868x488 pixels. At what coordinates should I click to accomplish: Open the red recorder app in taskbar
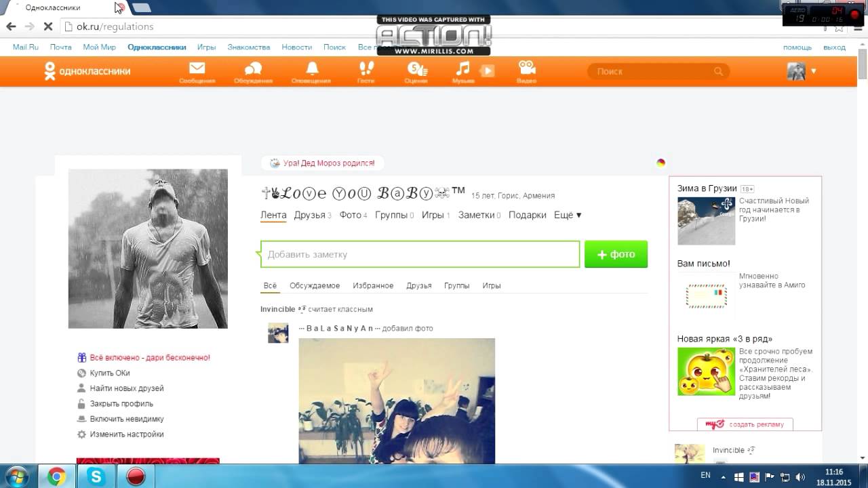click(136, 476)
